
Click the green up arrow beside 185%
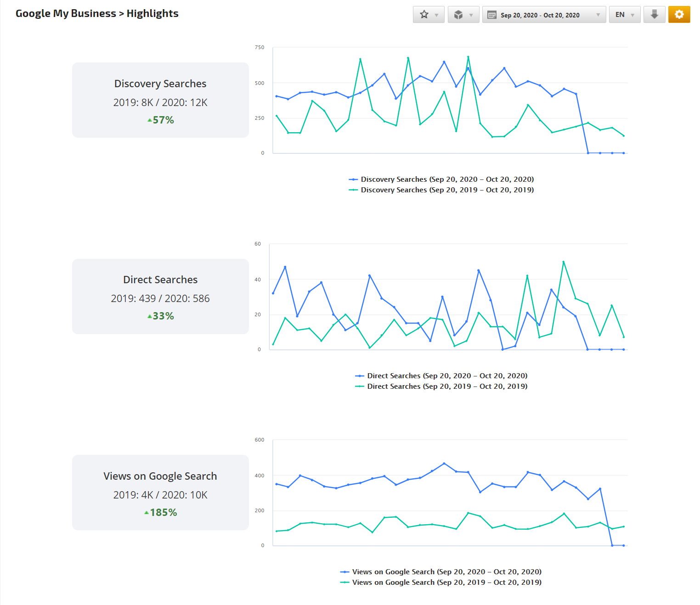pyautogui.click(x=147, y=513)
